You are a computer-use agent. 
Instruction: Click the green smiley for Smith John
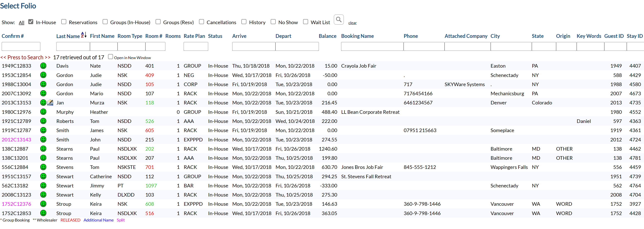[x=43, y=140]
